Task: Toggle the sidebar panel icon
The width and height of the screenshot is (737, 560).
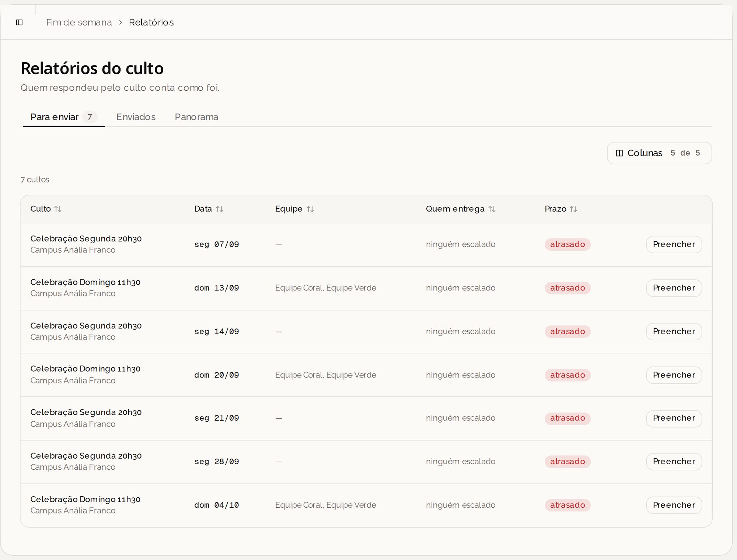Action: (x=20, y=22)
